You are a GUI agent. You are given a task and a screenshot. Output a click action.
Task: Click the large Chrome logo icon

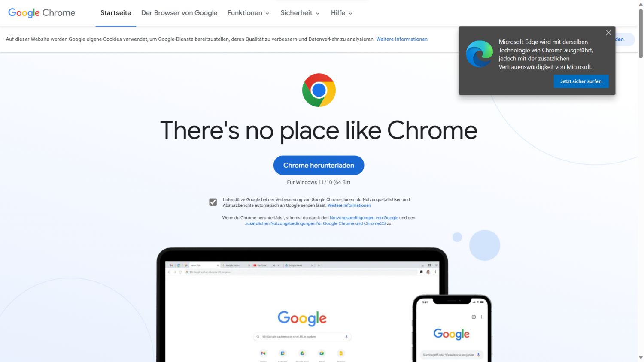[x=319, y=90]
